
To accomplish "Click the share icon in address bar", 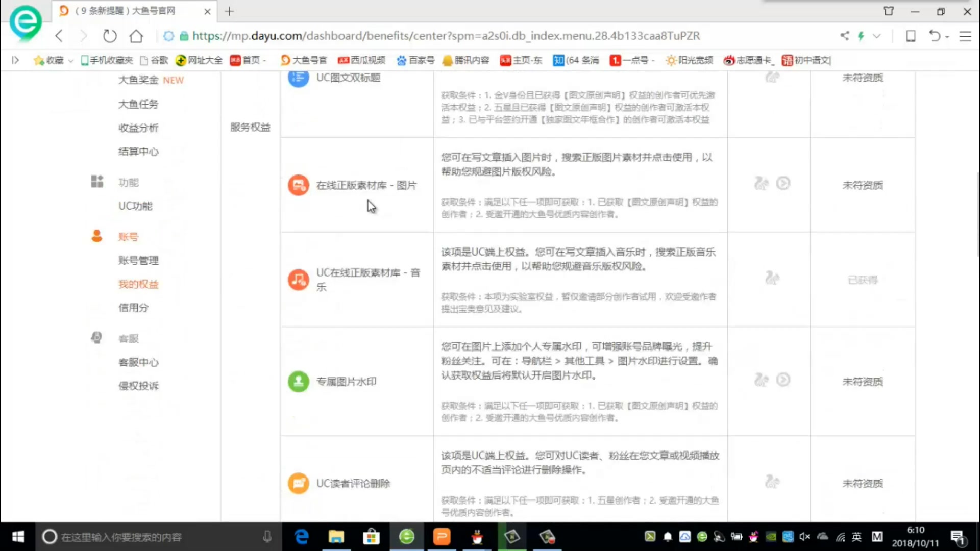I will pyautogui.click(x=845, y=36).
